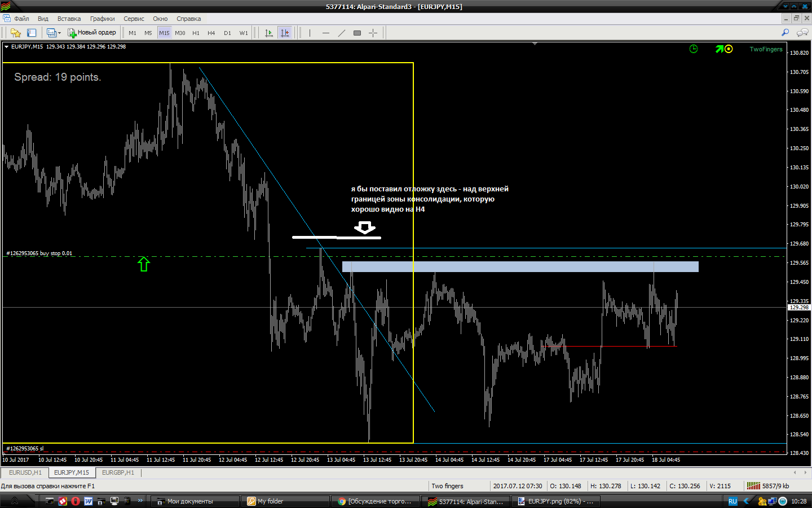
Task: Open the Сервис menu
Action: pyautogui.click(x=134, y=19)
